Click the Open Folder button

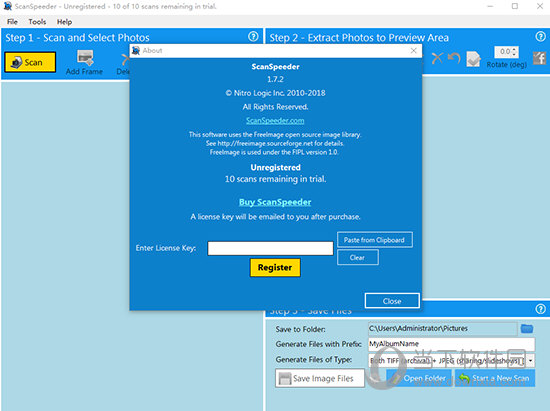coord(420,378)
